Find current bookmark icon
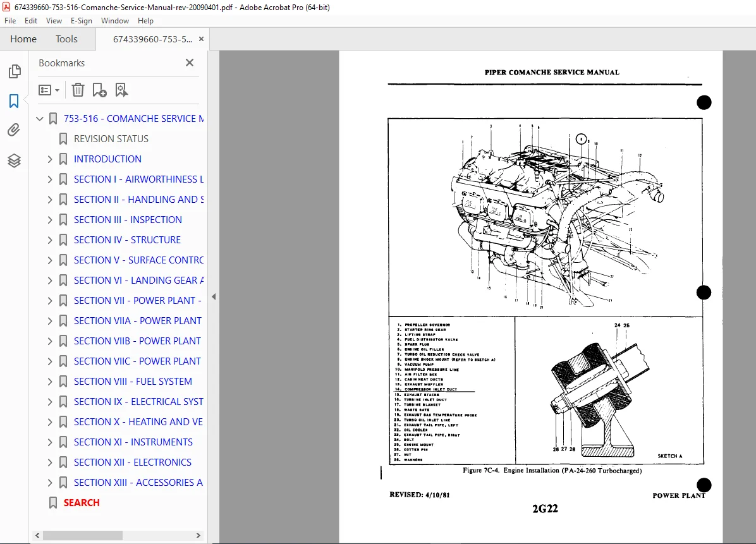The image size is (756, 544). pos(121,90)
